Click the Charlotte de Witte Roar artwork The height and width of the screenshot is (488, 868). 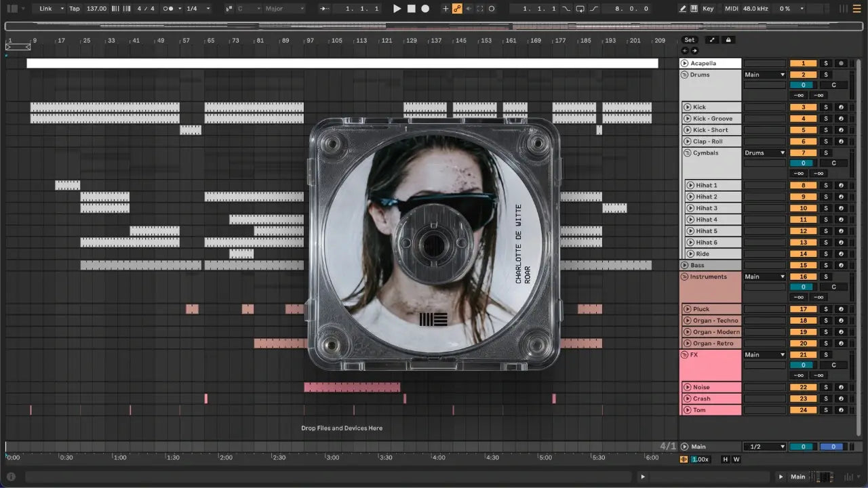tap(435, 244)
